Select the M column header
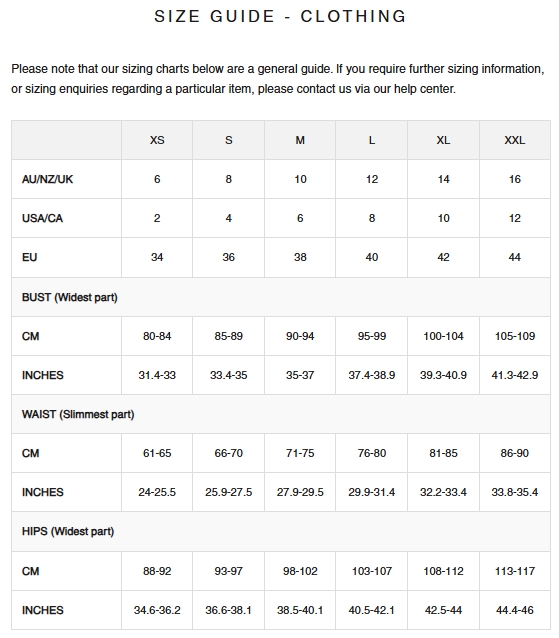The width and height of the screenshot is (559, 638). 300,140
